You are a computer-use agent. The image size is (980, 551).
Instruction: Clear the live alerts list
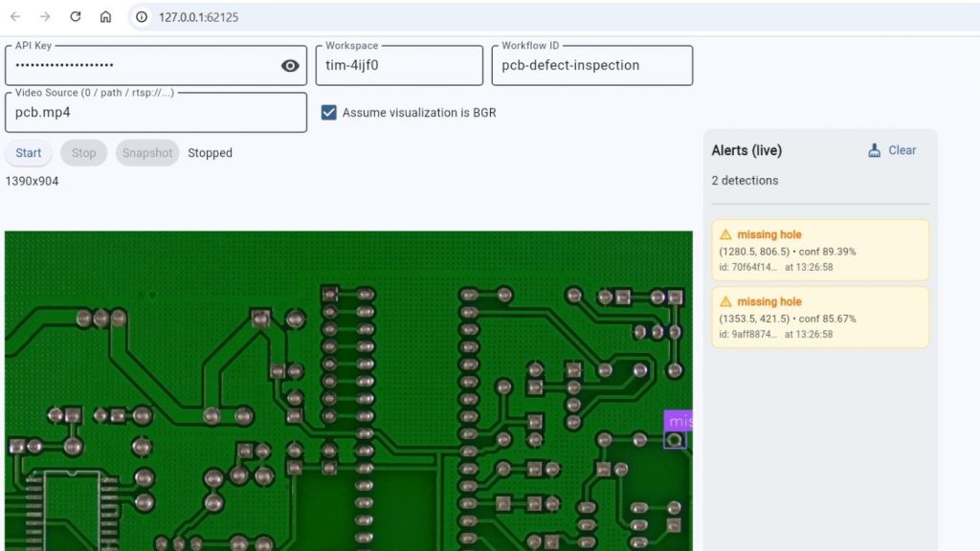click(x=902, y=150)
